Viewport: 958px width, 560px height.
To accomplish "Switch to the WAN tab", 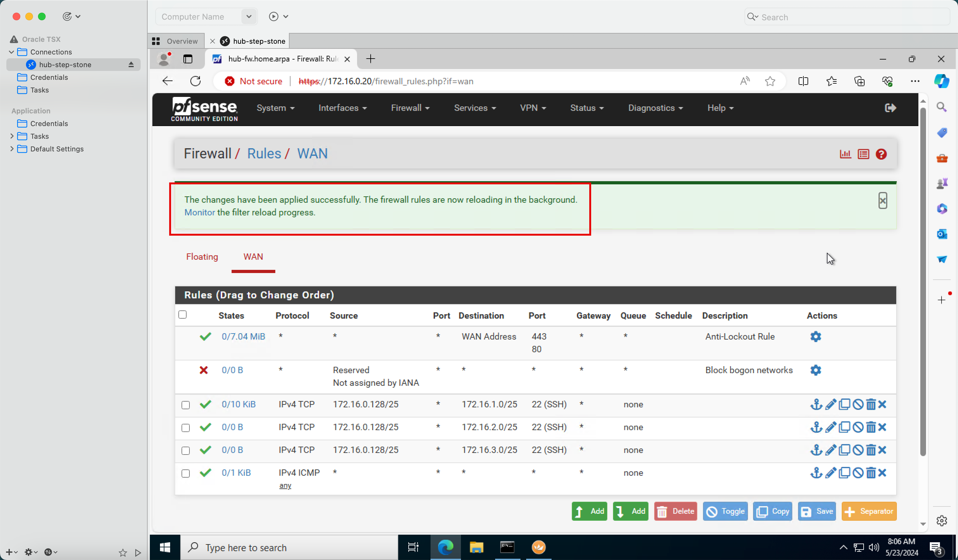I will (x=253, y=257).
